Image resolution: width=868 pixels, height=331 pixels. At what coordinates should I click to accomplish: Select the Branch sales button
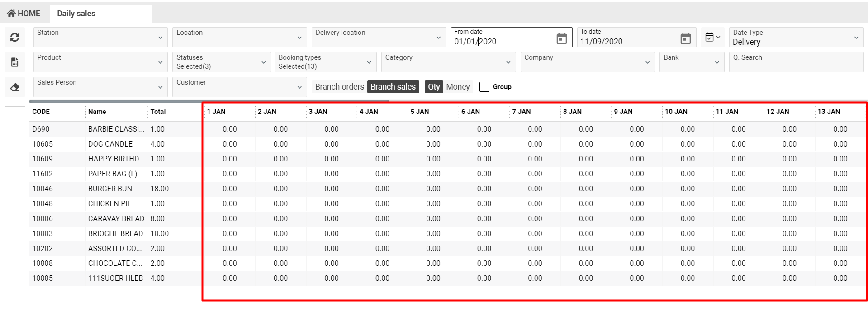[x=393, y=87]
